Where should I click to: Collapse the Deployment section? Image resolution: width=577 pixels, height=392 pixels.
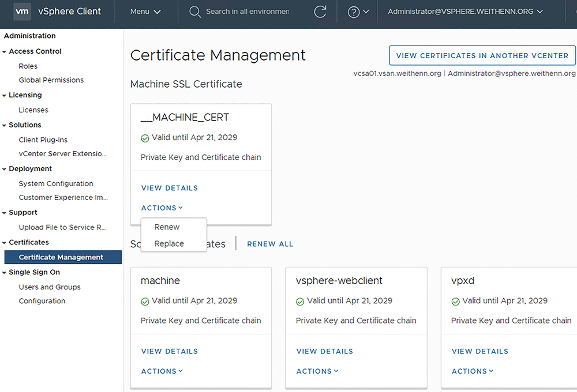click(x=5, y=169)
